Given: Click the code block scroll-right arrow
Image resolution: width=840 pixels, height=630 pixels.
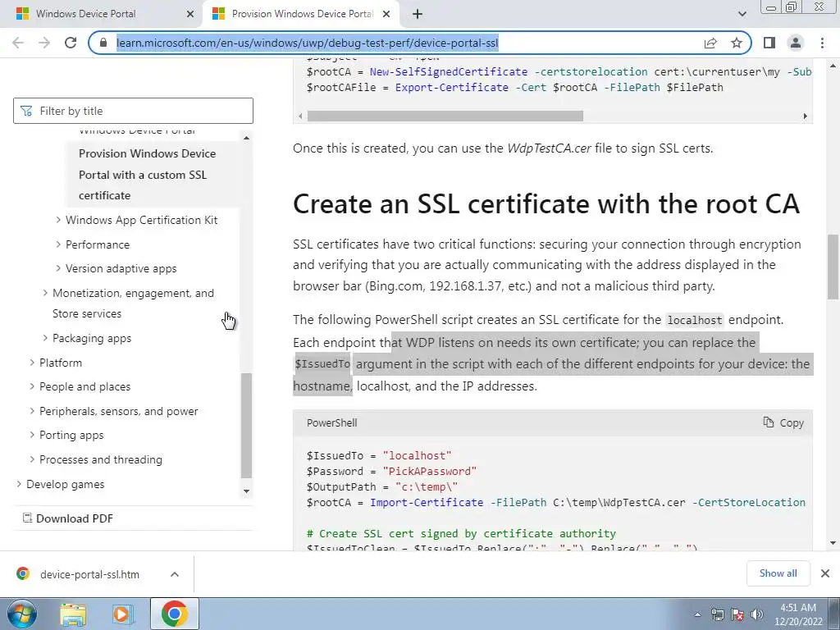Looking at the screenshot, I should click(x=806, y=116).
